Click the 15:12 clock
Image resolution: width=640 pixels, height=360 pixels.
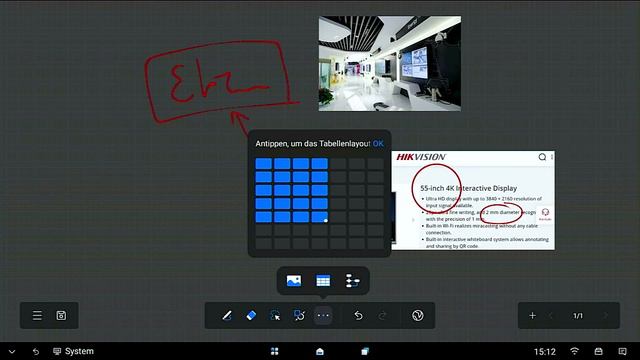[545, 351]
